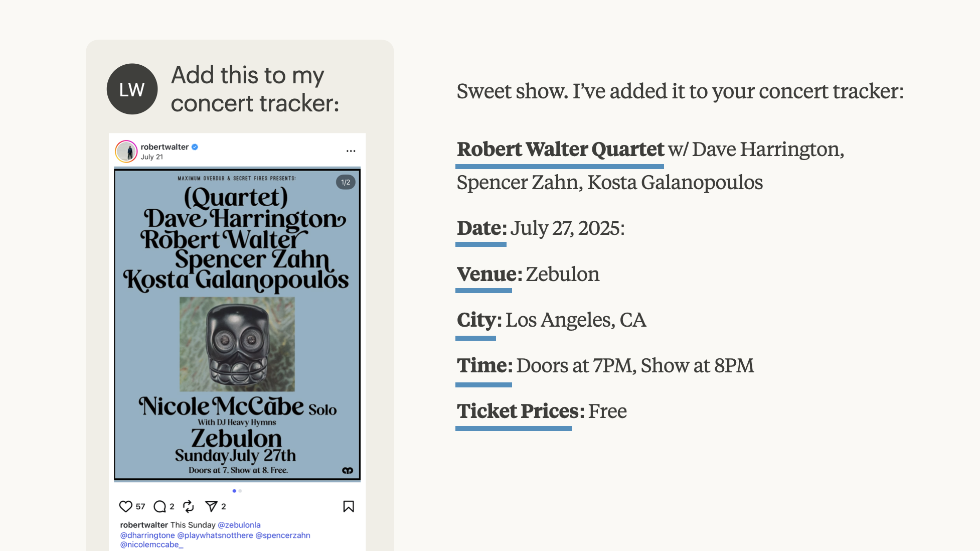Click the LW user avatar circle
980x551 pixels.
pyautogui.click(x=132, y=89)
